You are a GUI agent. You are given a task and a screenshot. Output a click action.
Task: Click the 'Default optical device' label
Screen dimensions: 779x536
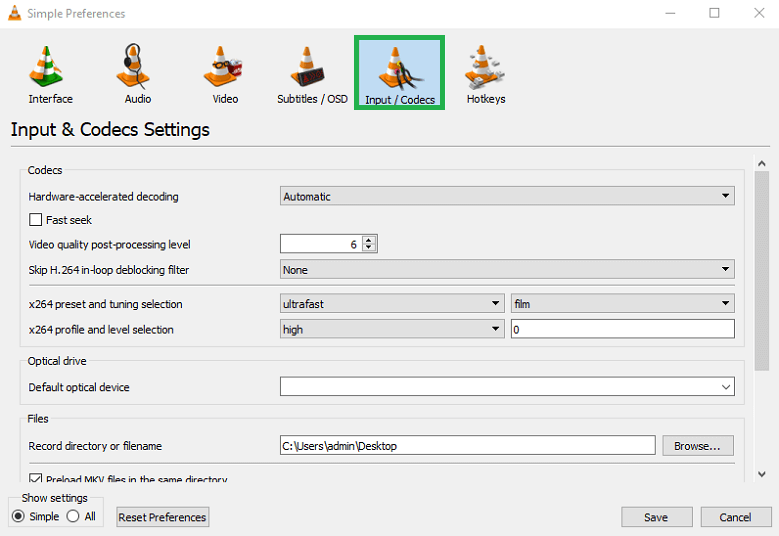tap(79, 387)
